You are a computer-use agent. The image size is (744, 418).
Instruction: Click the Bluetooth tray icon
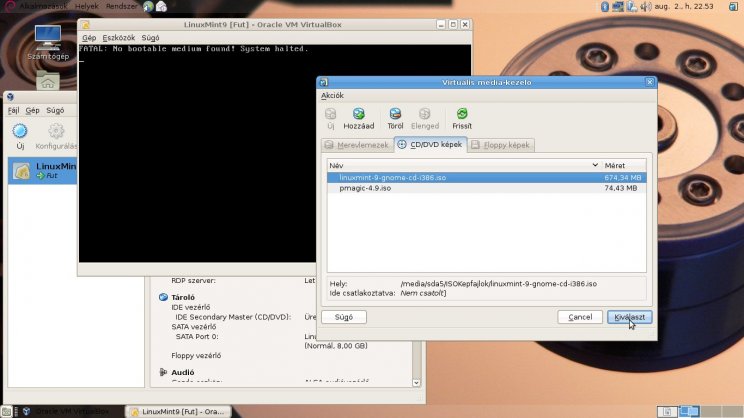(604, 7)
